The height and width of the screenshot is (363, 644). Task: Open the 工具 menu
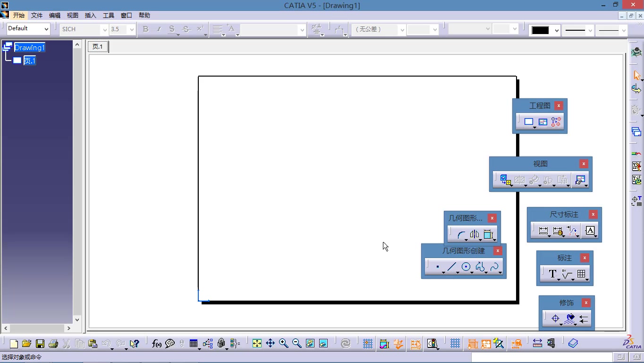coord(109,15)
